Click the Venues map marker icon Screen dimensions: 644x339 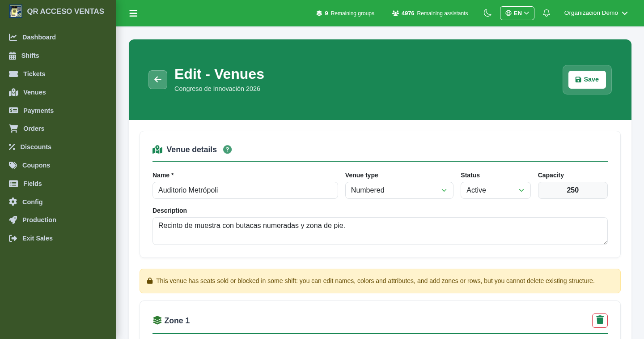(x=13, y=92)
